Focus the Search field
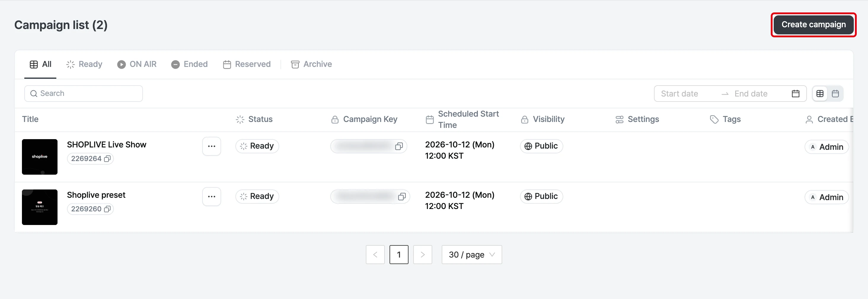Viewport: 868px width, 299px height. 84,94
